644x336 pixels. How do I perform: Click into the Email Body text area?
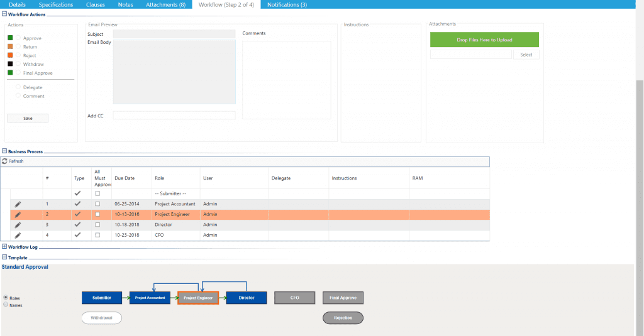[x=174, y=72]
